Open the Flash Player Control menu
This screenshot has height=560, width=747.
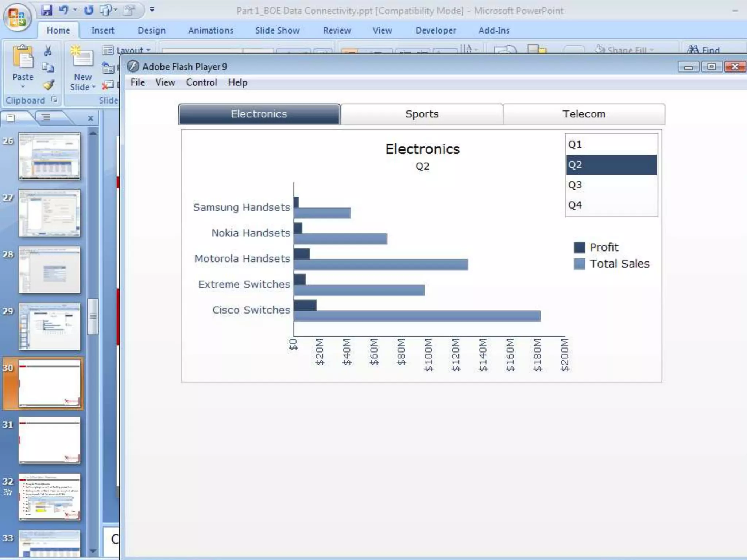(x=201, y=82)
